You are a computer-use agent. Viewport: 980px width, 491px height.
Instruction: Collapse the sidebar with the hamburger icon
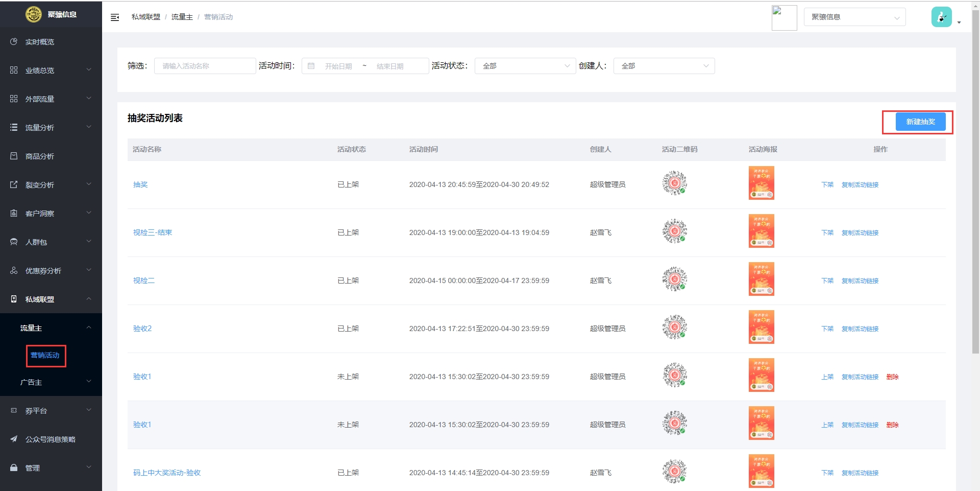point(115,17)
